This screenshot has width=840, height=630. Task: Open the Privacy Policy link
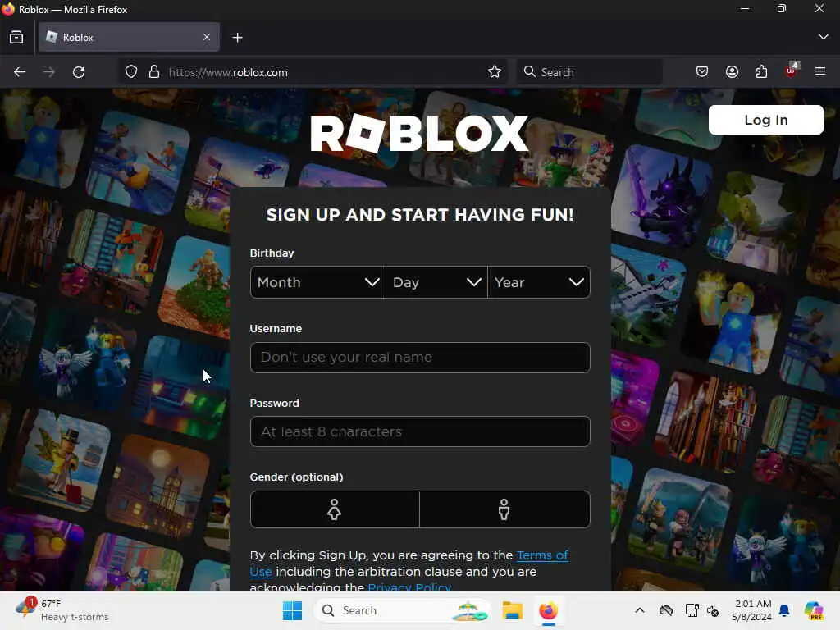click(410, 587)
